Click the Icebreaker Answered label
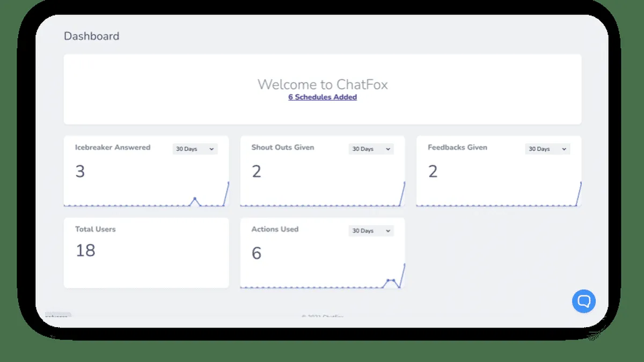644x362 pixels. click(113, 147)
